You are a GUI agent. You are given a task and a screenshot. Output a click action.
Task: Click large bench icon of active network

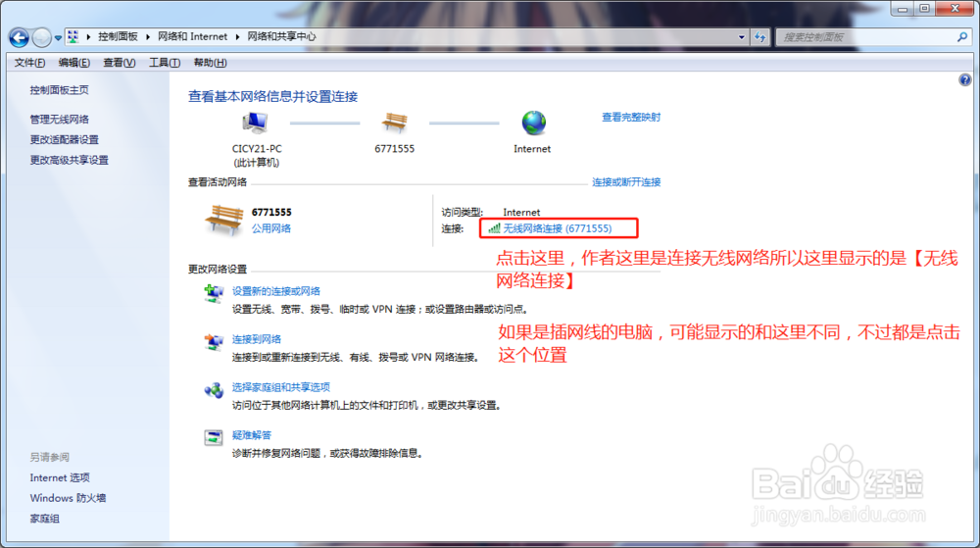tap(223, 220)
